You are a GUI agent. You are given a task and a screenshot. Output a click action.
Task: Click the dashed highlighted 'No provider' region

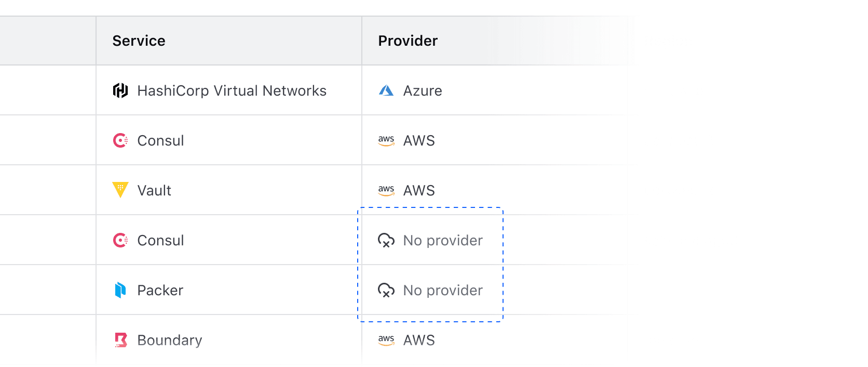pyautogui.click(x=431, y=264)
